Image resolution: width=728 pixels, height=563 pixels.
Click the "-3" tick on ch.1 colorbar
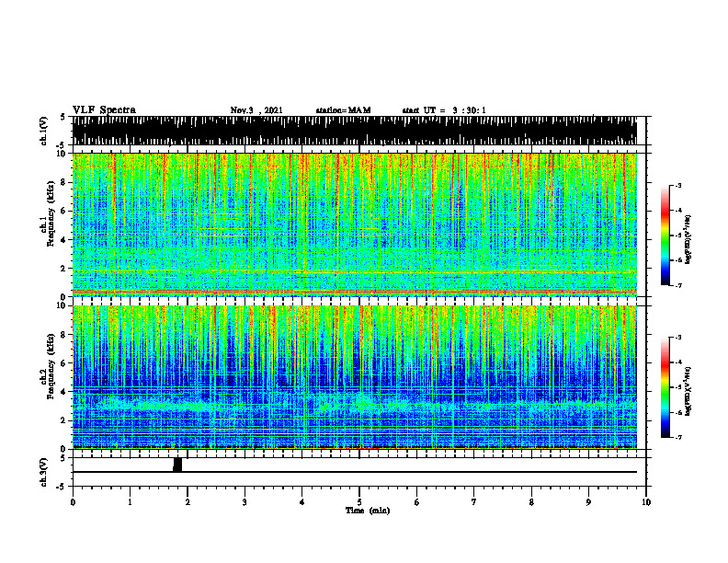[x=677, y=186]
